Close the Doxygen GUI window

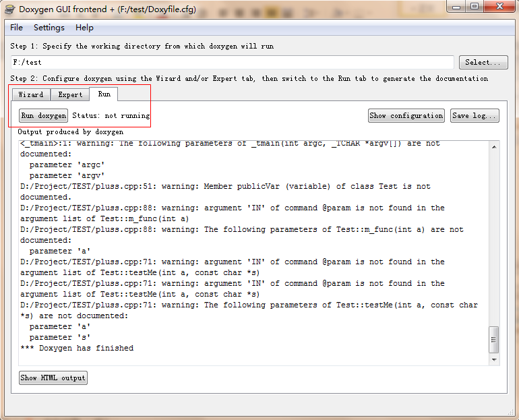(499, 7)
